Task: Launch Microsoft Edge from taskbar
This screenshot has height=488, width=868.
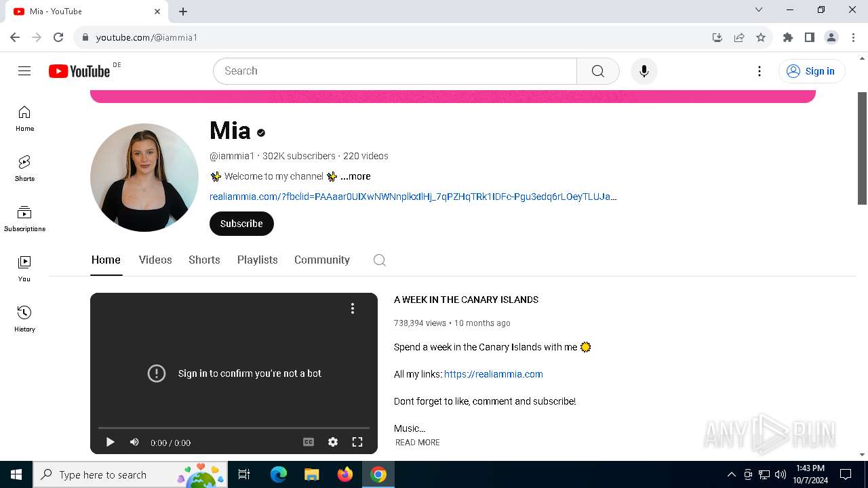Action: 279,474
